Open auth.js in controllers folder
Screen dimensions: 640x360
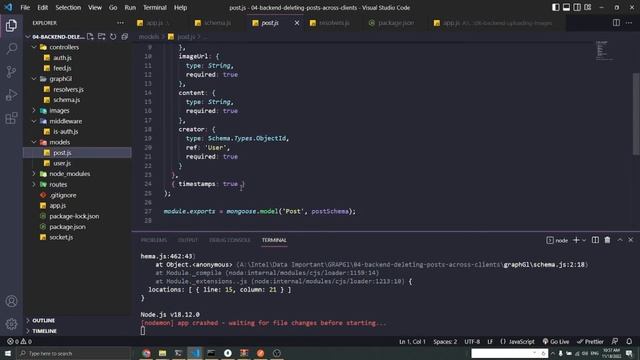pos(62,58)
